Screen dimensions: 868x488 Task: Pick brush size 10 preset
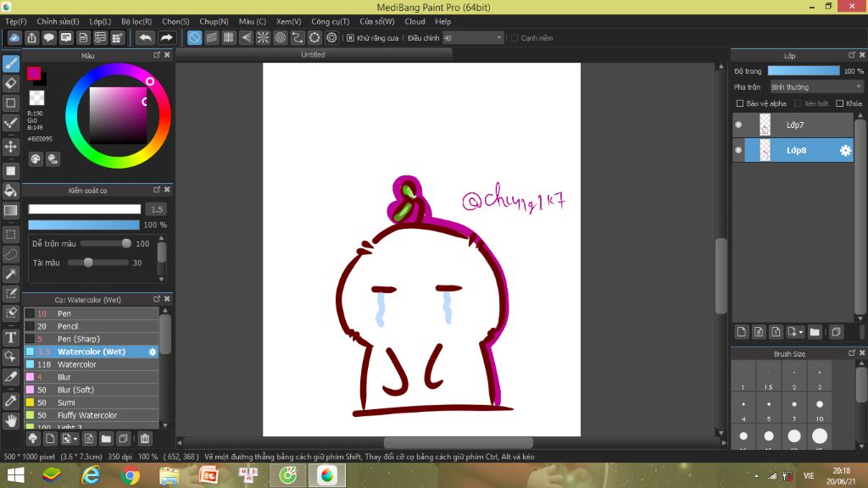(820, 408)
